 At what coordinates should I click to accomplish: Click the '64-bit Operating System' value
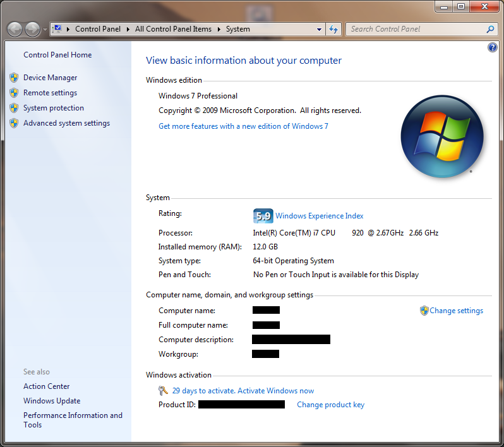[293, 261]
